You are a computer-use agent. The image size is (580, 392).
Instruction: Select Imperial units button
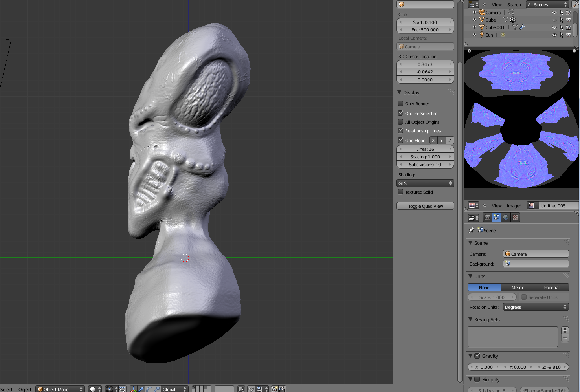552,287
